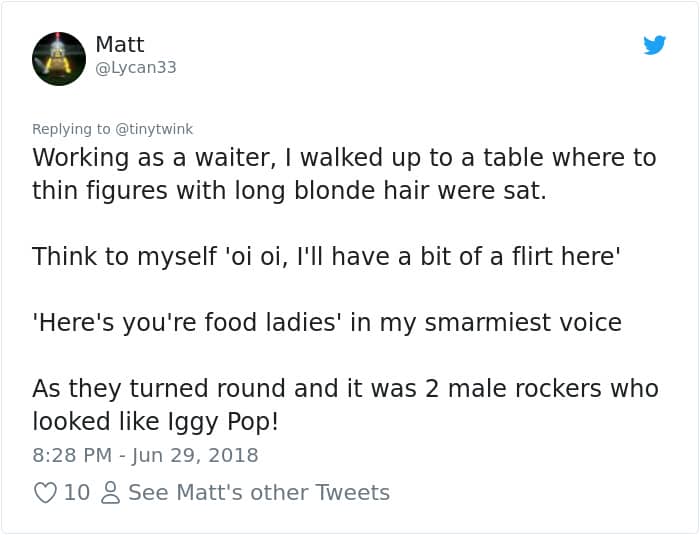Select "See Matt's other Tweets"
The height and width of the screenshot is (535, 700).
point(259,492)
